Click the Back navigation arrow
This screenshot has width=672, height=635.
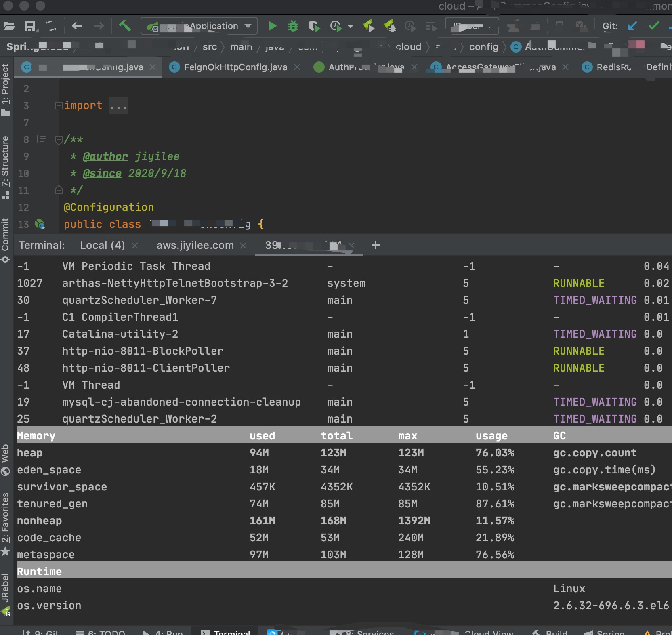coord(77,26)
